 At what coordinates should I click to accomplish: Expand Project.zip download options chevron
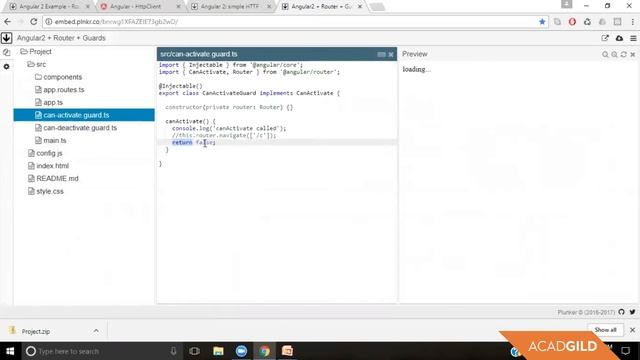coord(96,331)
